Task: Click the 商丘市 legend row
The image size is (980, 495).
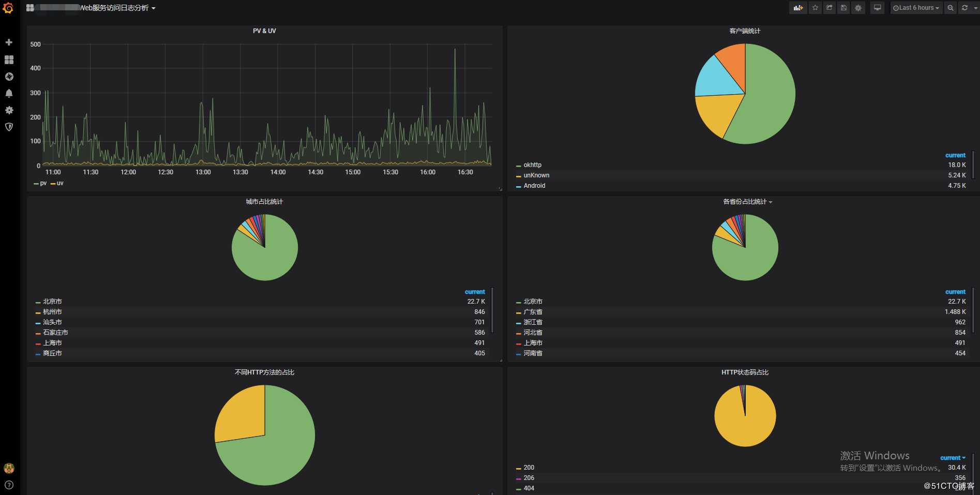Action: point(260,353)
